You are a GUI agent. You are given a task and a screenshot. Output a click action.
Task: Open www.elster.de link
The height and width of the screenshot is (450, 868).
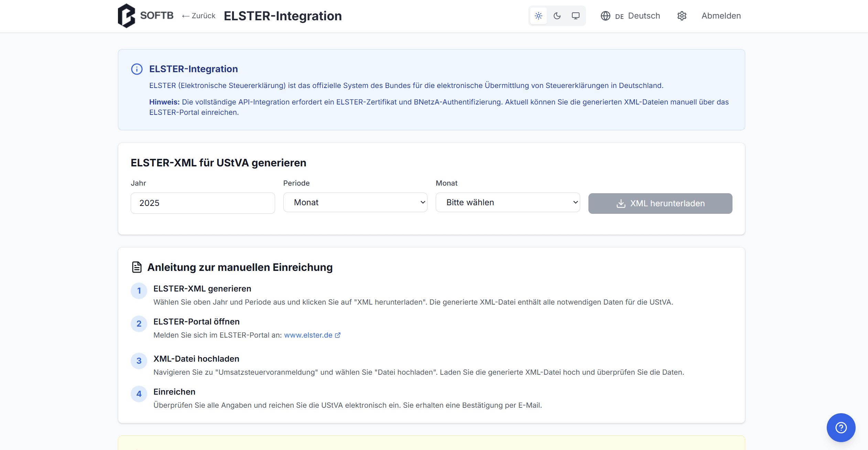point(308,335)
